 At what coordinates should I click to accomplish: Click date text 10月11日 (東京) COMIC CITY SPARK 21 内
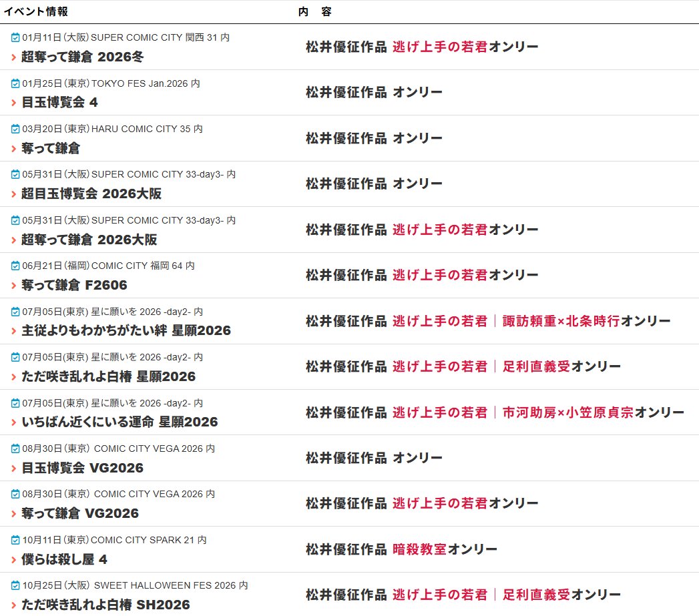pyautogui.click(x=115, y=540)
